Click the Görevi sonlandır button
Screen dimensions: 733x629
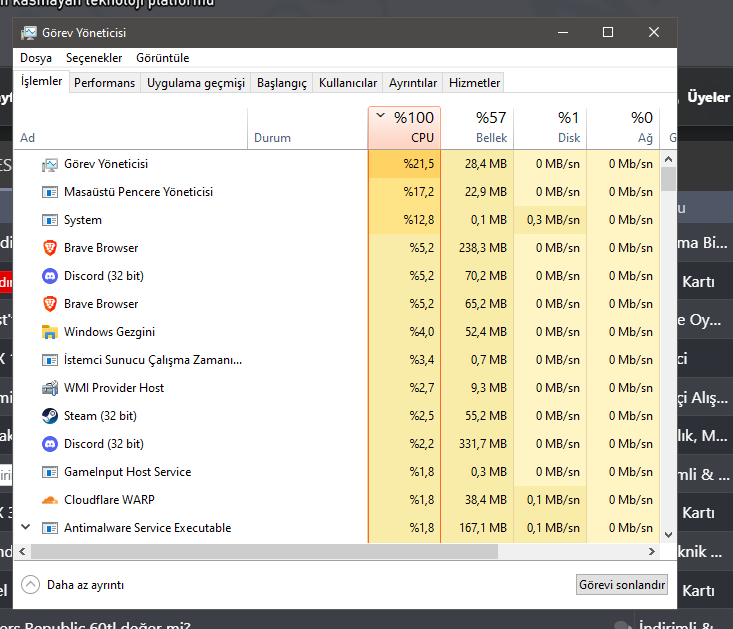click(622, 585)
